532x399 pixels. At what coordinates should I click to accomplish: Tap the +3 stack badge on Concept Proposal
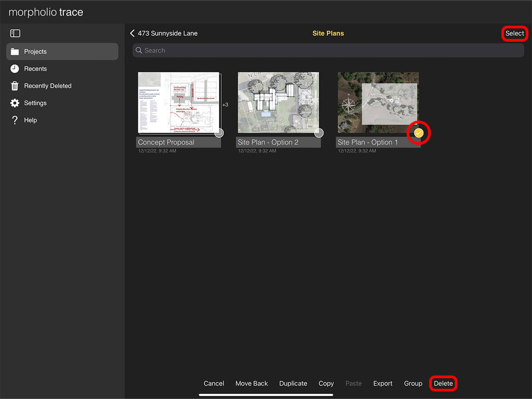pyautogui.click(x=225, y=105)
